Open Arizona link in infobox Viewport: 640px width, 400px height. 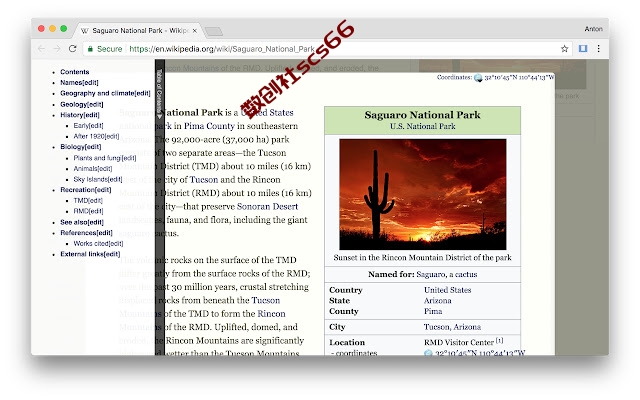(438, 300)
